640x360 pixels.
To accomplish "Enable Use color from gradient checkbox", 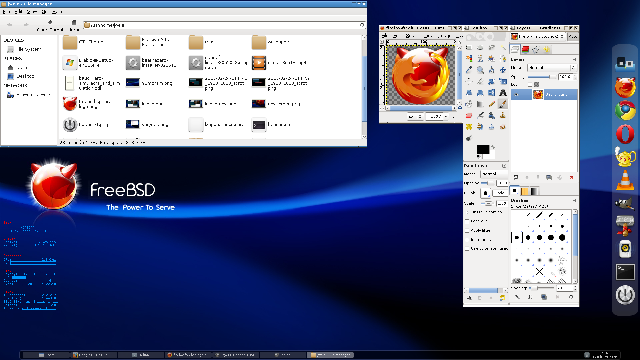I will pyautogui.click(x=467, y=249).
